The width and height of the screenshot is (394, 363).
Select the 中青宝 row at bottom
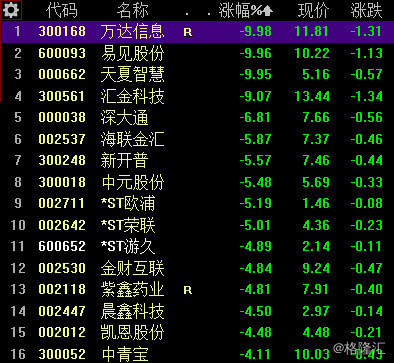(x=198, y=354)
